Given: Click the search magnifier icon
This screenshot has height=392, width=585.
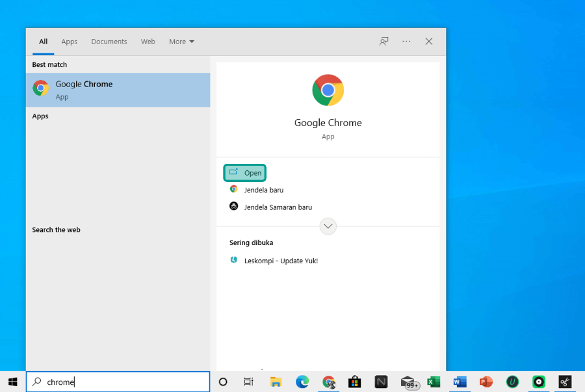Looking at the screenshot, I should pos(36,382).
